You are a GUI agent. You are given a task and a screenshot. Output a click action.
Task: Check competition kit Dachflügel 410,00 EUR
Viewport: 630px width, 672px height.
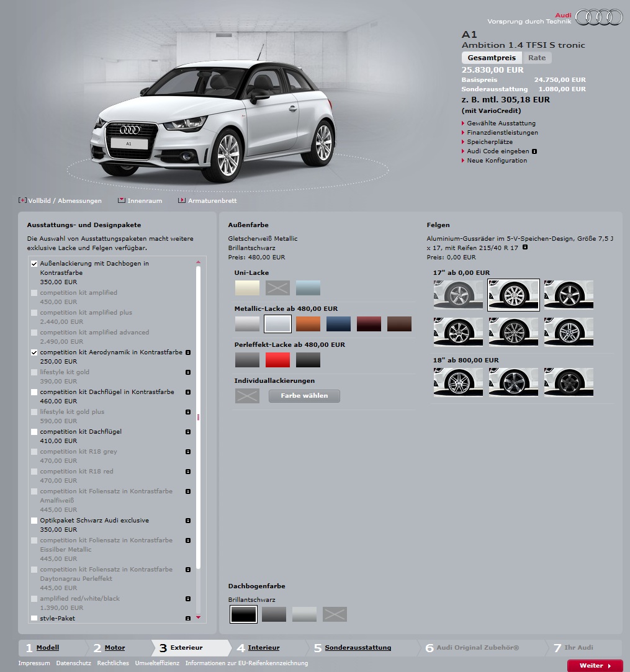click(x=34, y=432)
